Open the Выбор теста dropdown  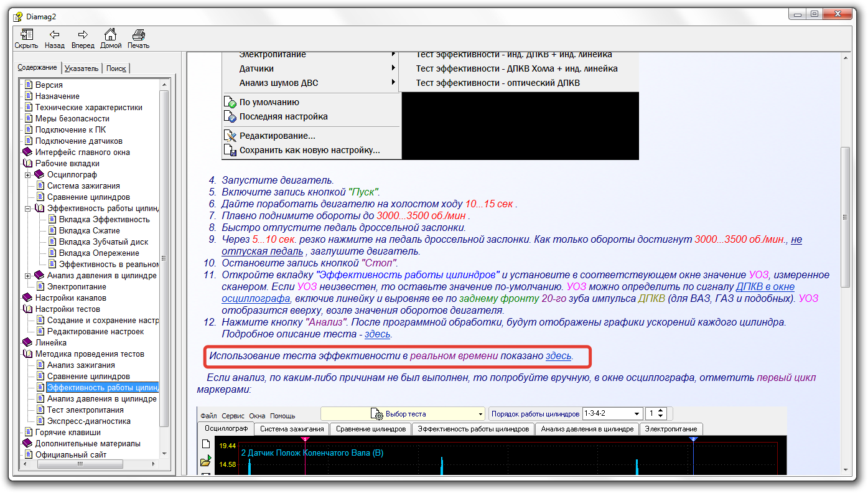pos(403,414)
